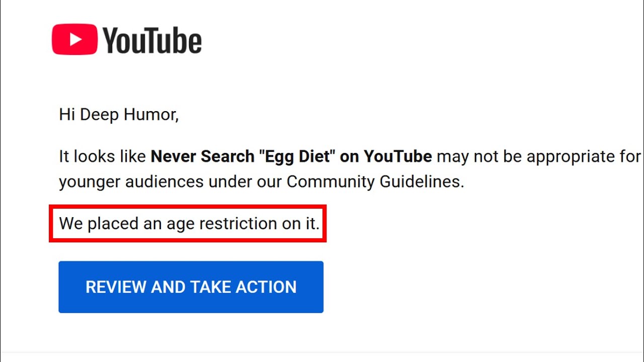
Task: Click the YouTube wordmark text
Action: [152, 40]
